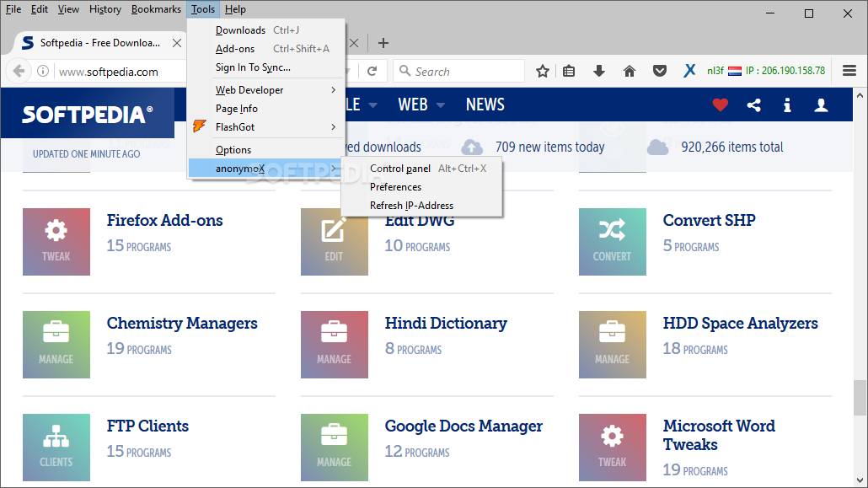Show bookmarks list icon in toolbar
Screen dimensions: 868x488
click(x=569, y=71)
